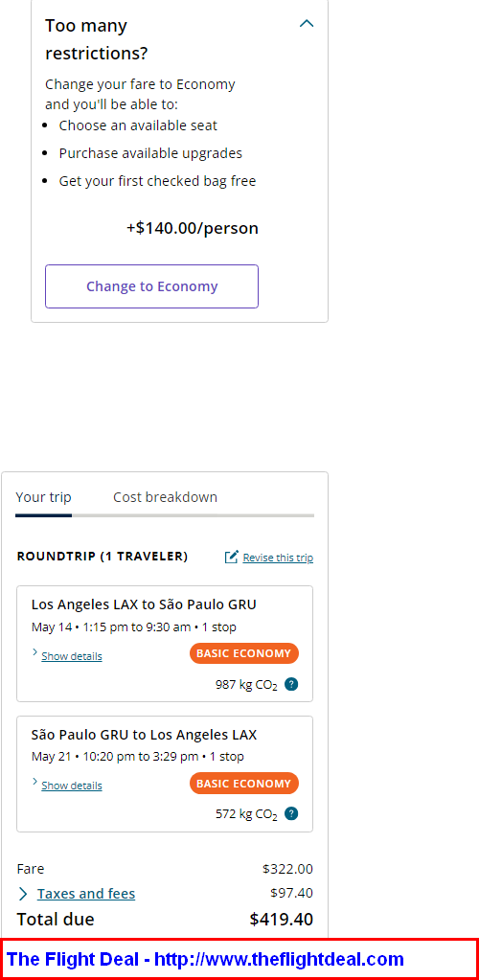Click the Los Angeles to São Paulo card

165,644
